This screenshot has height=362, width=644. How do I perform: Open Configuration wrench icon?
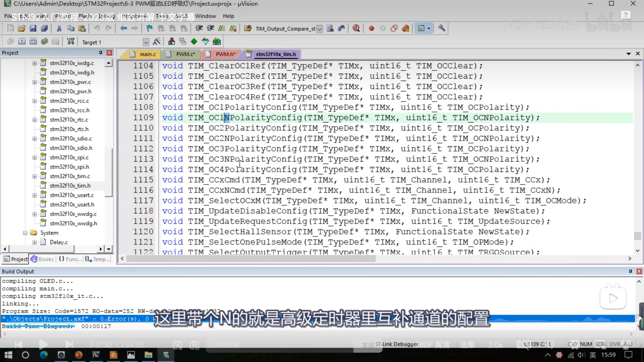441,28
